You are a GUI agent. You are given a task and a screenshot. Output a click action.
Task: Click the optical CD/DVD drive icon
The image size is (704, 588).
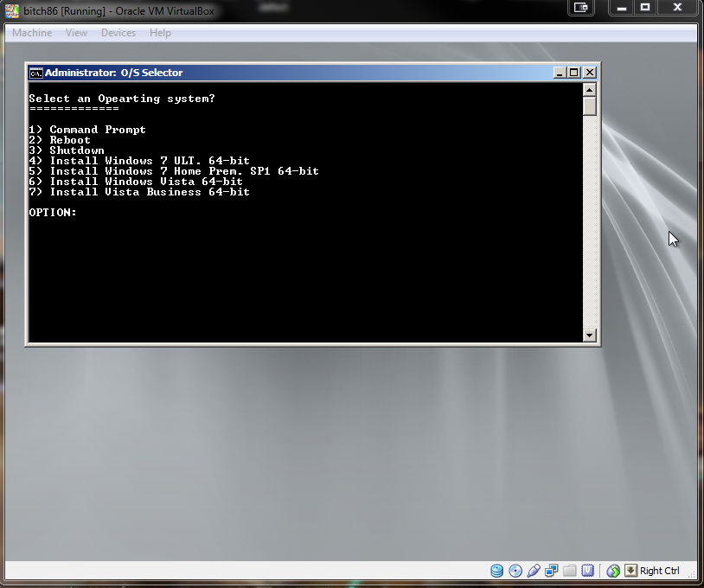click(x=515, y=571)
